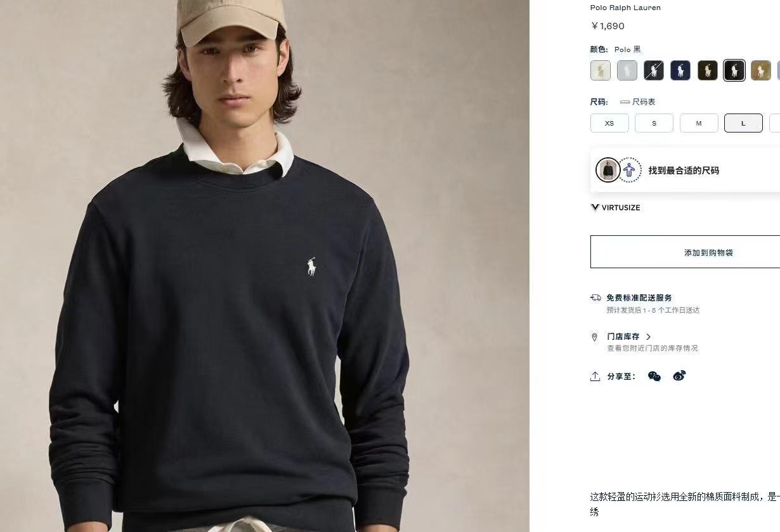Click the delivery truck icon
The width and height of the screenshot is (780, 532).
pos(595,297)
